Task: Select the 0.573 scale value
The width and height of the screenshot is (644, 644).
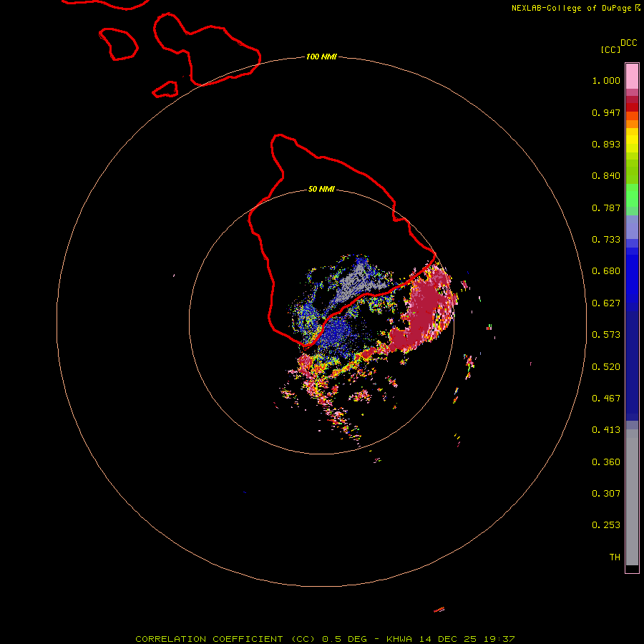Action: pos(606,335)
